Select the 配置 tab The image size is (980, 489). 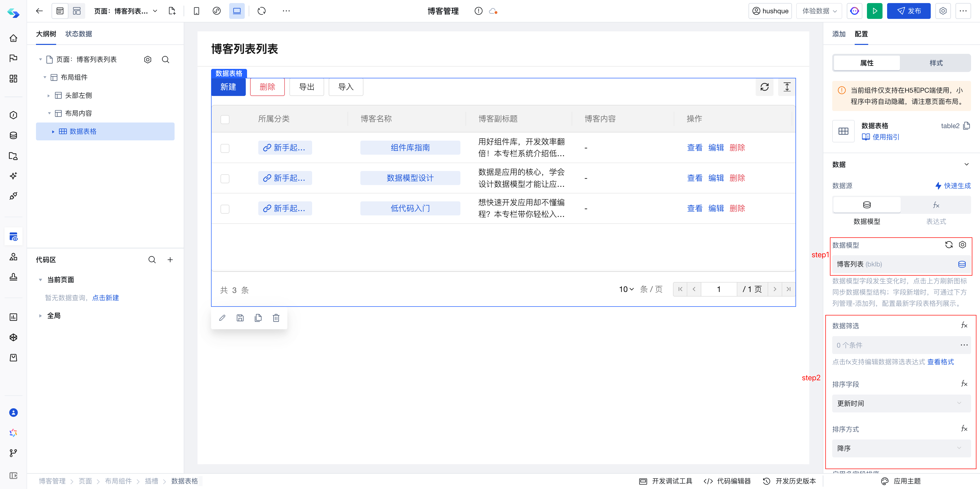pyautogui.click(x=861, y=34)
